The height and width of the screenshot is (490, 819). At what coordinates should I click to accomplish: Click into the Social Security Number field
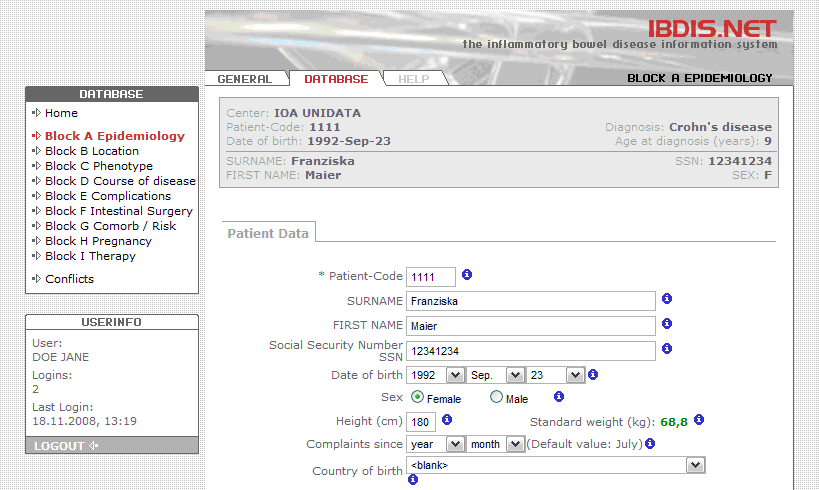(531, 351)
